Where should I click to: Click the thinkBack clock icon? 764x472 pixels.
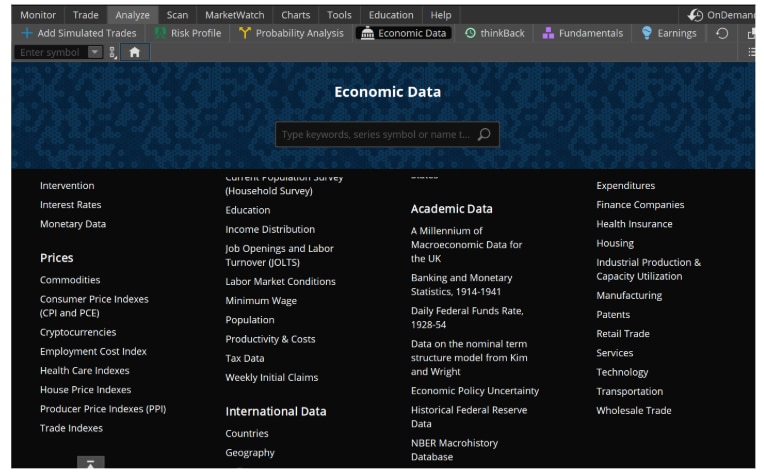[470, 33]
